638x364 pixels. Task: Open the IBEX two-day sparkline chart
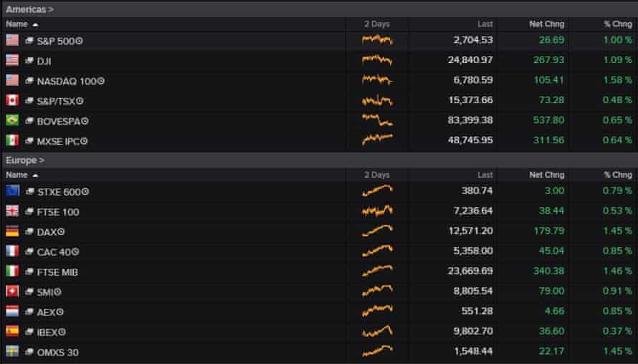377,331
